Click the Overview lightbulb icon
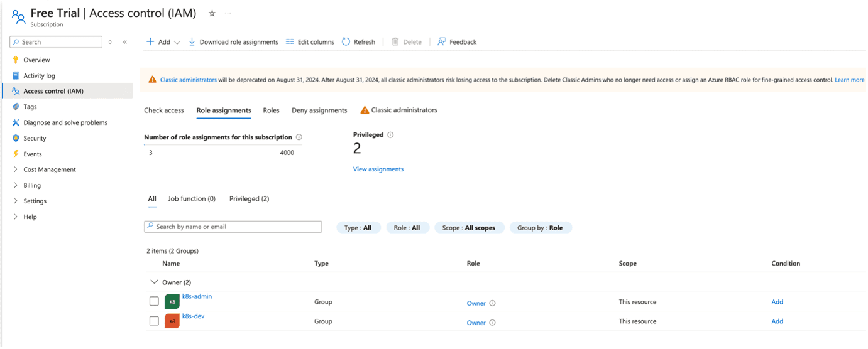The width and height of the screenshot is (868, 349). 16,60
